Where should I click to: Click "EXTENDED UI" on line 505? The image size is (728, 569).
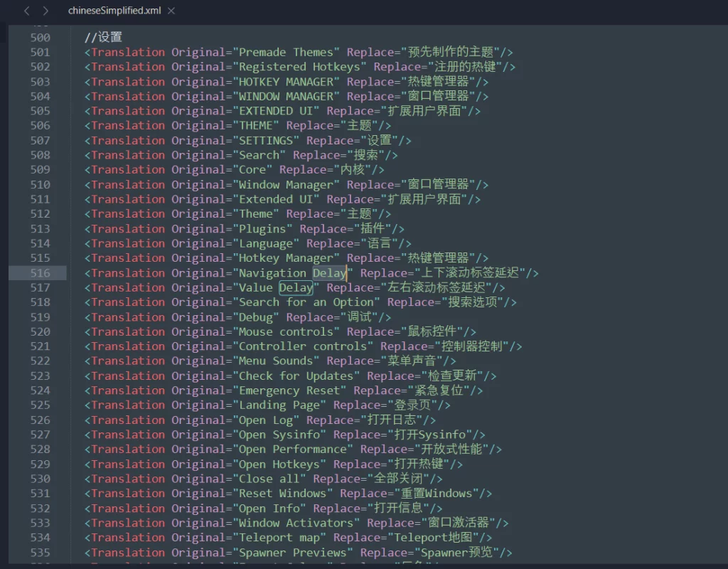click(x=276, y=111)
